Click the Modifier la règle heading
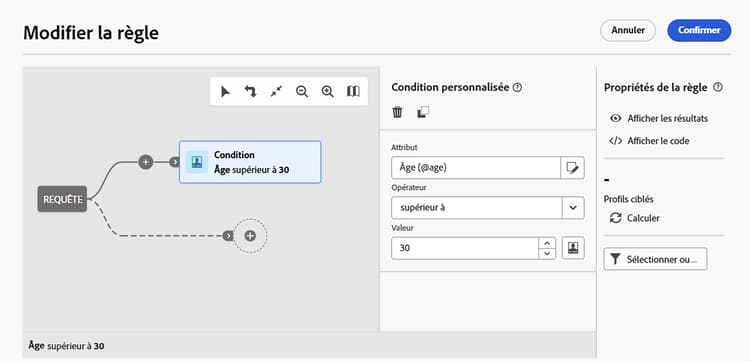750x361 pixels. [91, 33]
